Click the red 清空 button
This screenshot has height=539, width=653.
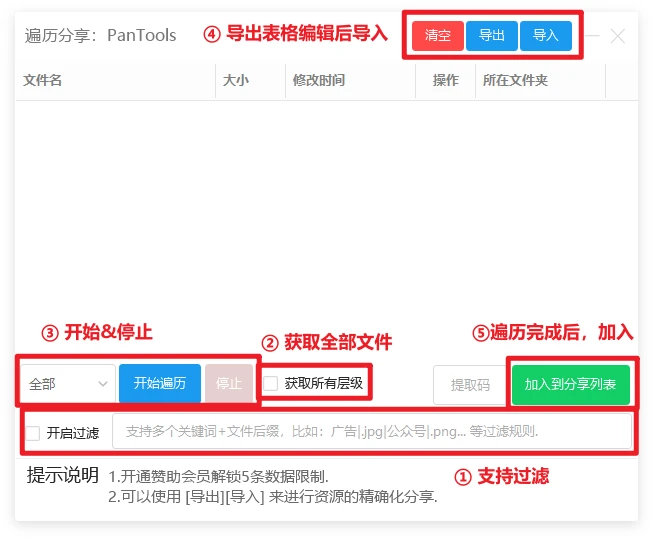438,36
